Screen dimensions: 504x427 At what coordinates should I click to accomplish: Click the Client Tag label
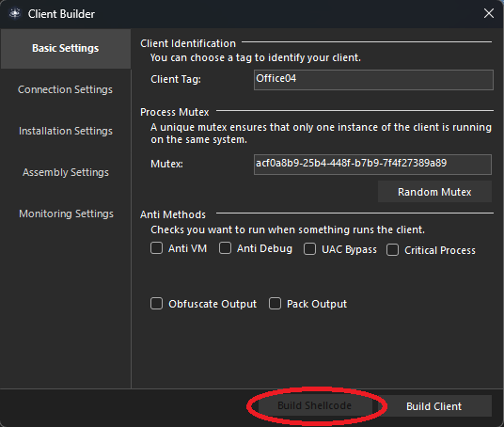pyautogui.click(x=176, y=79)
